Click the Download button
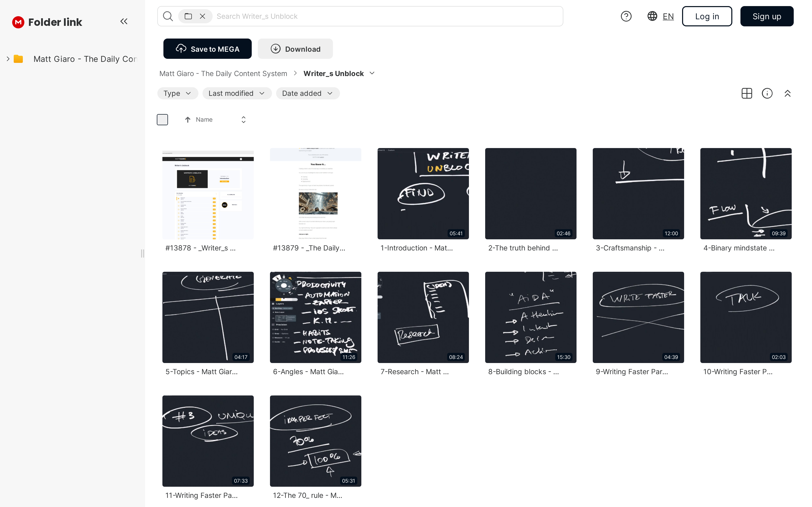The image size is (812, 507). tap(295, 49)
